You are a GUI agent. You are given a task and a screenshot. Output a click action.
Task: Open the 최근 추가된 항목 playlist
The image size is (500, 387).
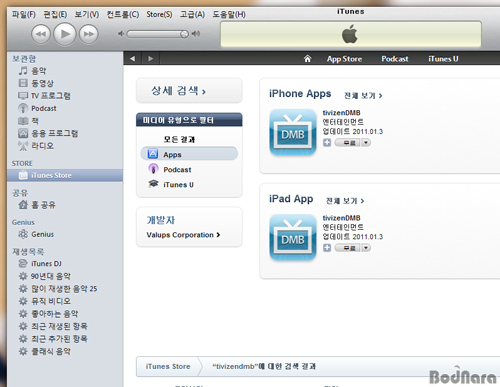coord(65,339)
